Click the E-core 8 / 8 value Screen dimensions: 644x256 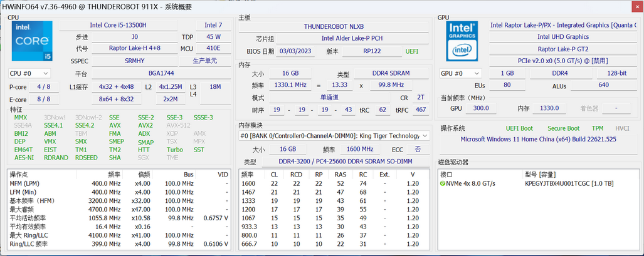(43, 100)
